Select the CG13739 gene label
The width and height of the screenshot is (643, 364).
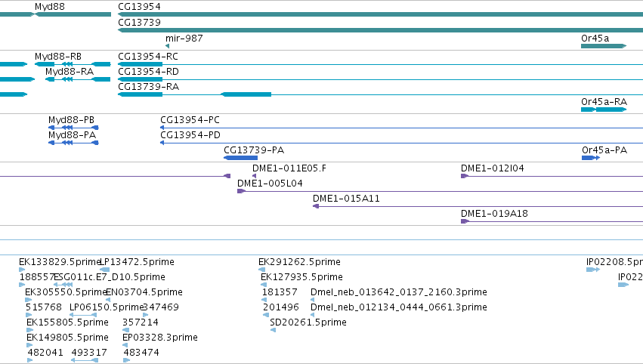click(x=140, y=23)
